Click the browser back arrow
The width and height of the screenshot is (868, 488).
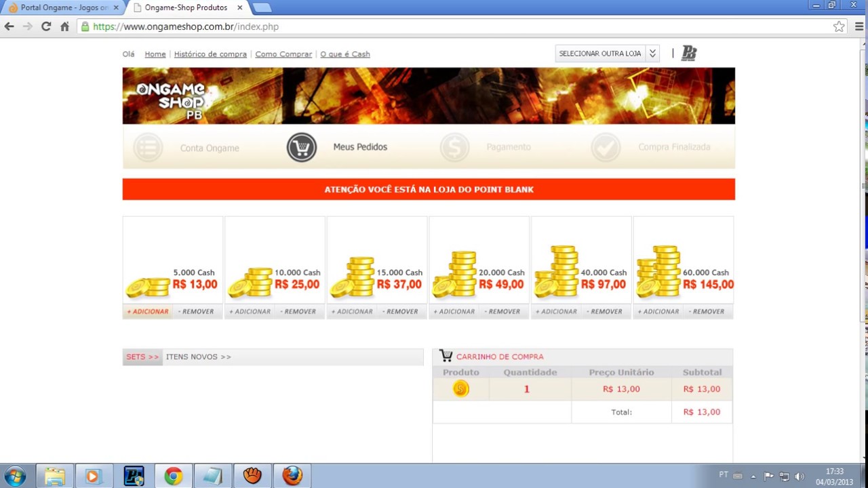click(x=9, y=26)
